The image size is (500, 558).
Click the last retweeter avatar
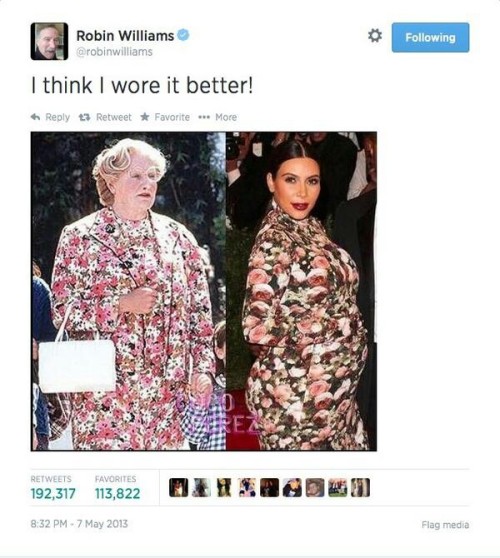point(360,488)
